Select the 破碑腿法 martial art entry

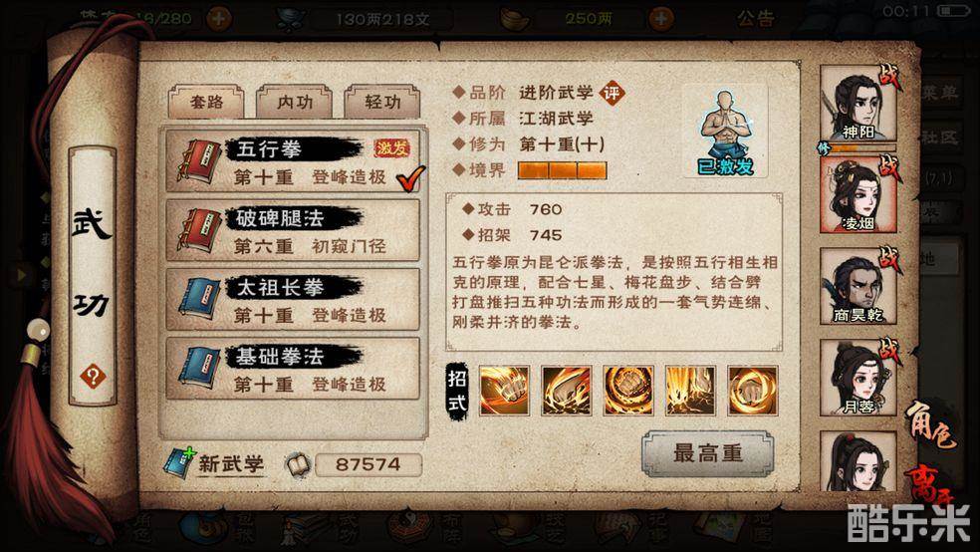click(293, 231)
